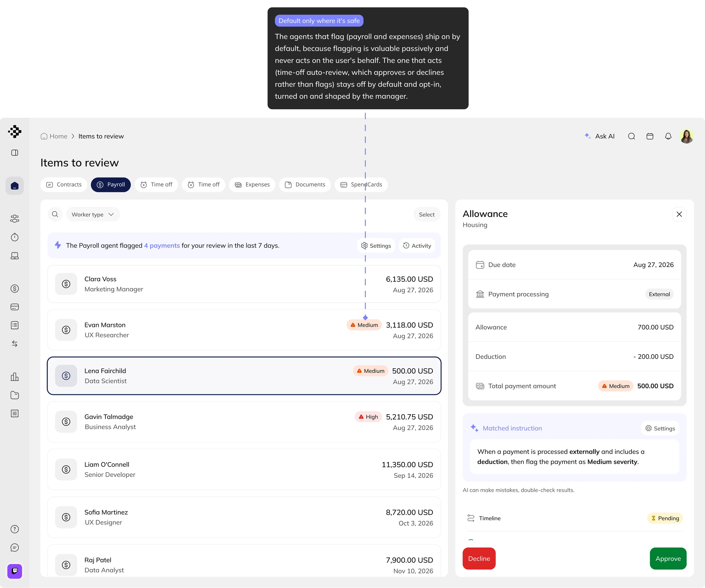Open the search icon in top bar
The height and width of the screenshot is (588, 705).
tap(632, 136)
